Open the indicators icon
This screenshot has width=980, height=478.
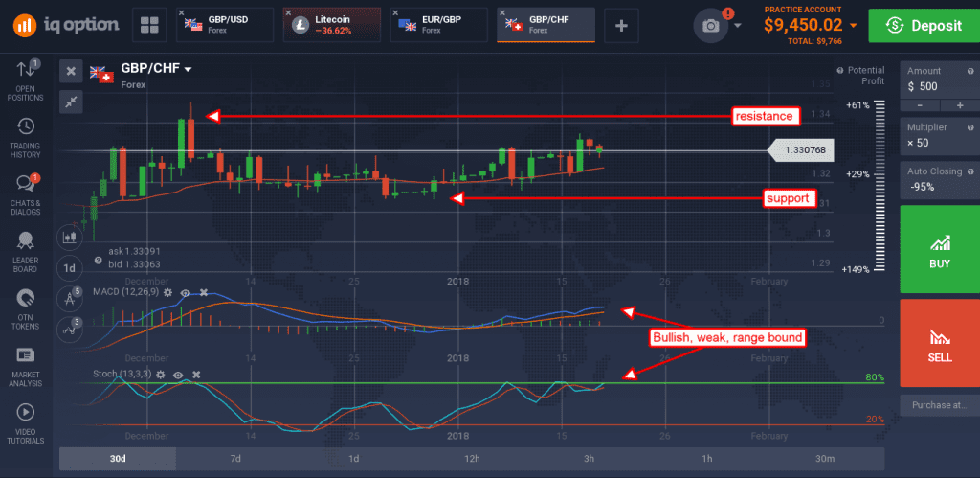pyautogui.click(x=69, y=330)
